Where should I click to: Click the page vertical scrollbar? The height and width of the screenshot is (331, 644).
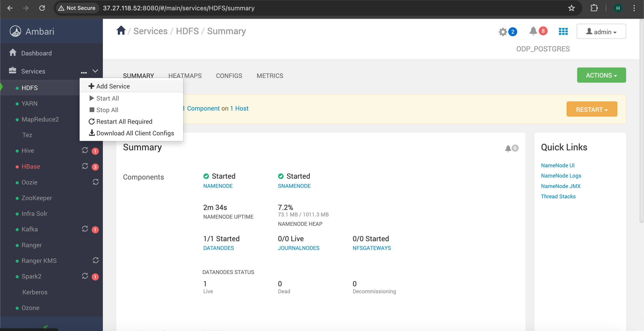pyautogui.click(x=642, y=122)
